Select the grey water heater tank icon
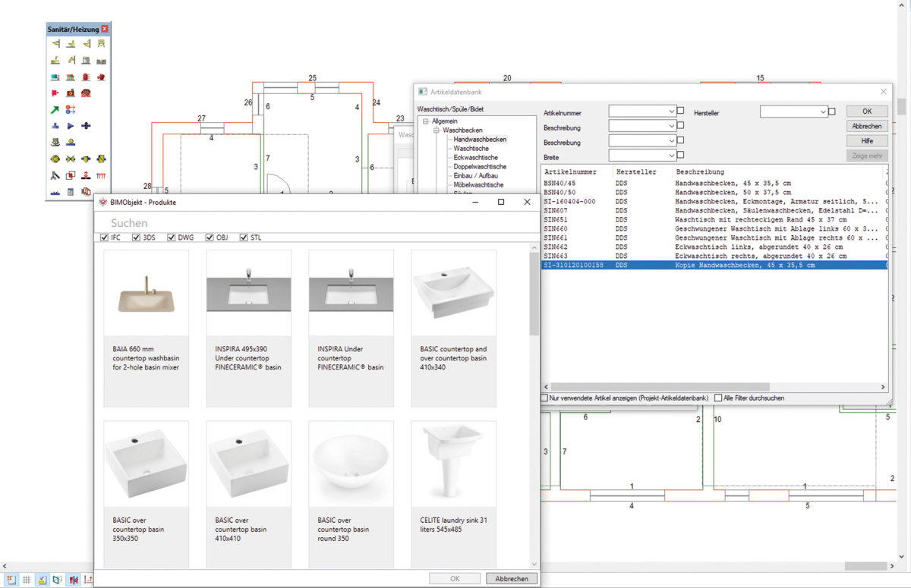The image size is (911, 588). pos(86,60)
